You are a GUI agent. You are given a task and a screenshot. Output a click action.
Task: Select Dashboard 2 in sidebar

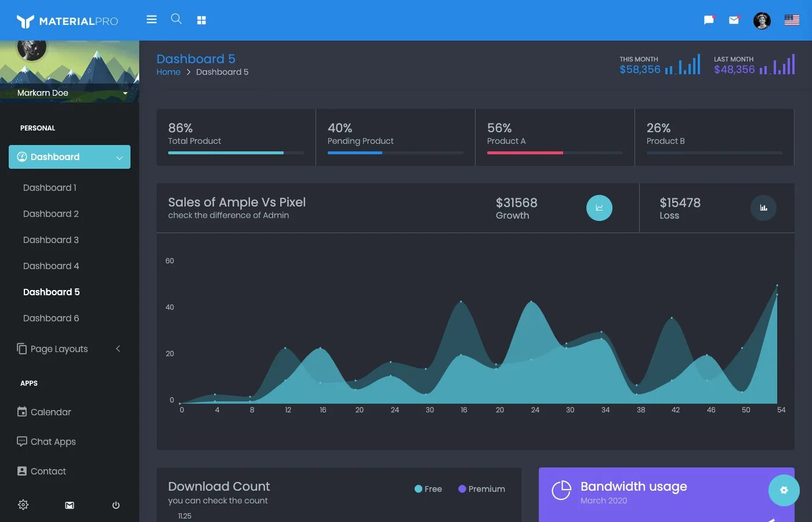[x=51, y=214]
